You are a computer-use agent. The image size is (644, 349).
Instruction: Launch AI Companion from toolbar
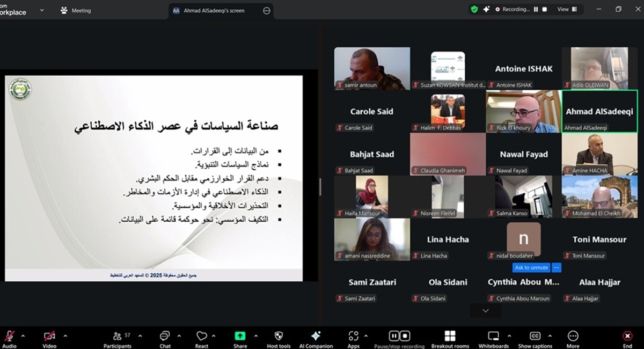[316, 337]
